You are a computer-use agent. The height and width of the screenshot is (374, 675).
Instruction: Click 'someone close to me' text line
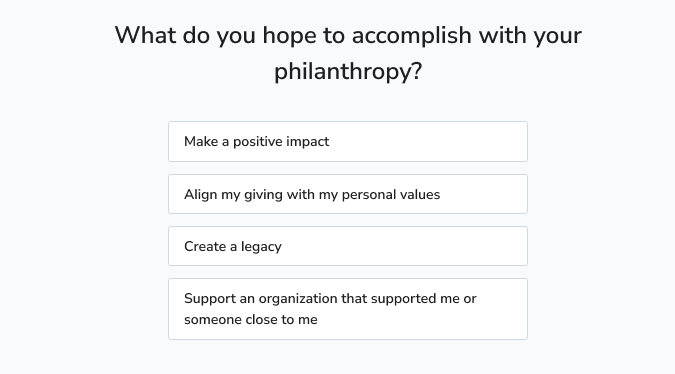251,320
